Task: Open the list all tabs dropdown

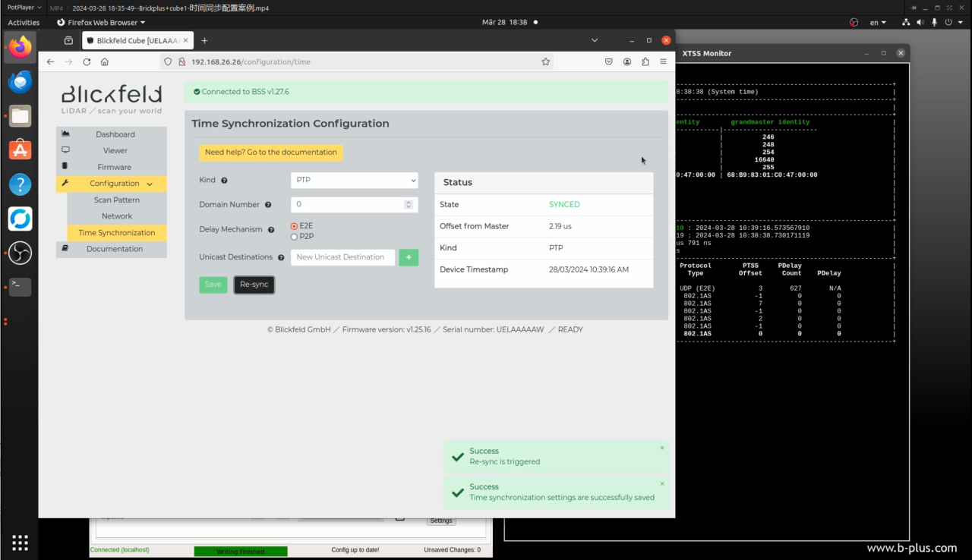Action: 595,40
